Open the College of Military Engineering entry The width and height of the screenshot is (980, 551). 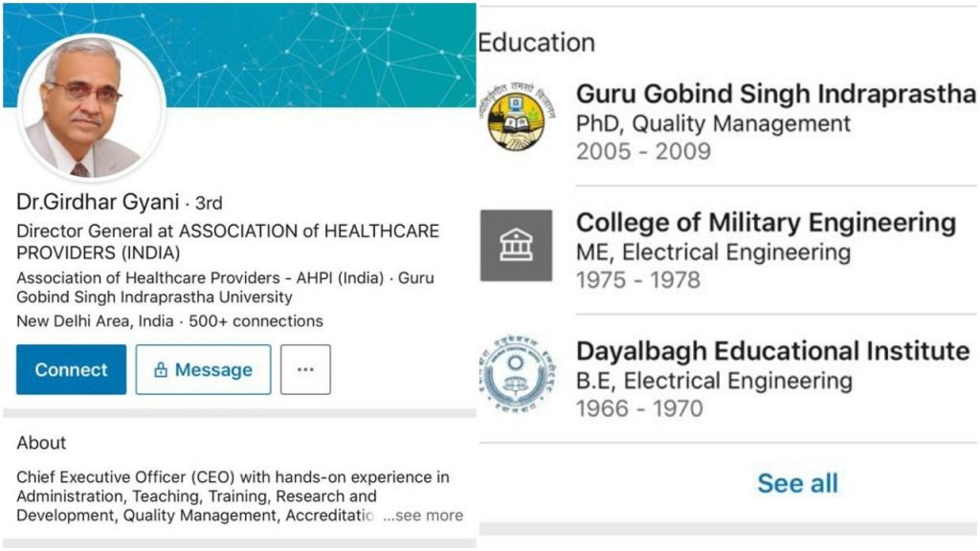(766, 223)
